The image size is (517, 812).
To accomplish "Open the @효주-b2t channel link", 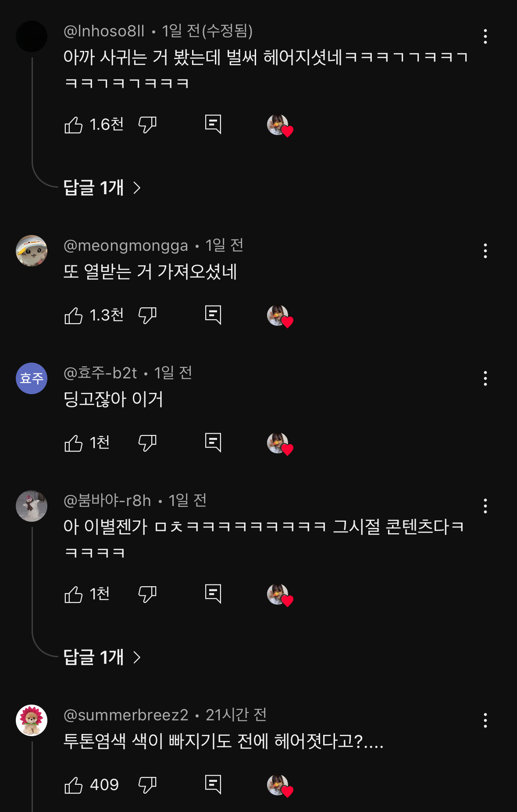I will click(100, 373).
